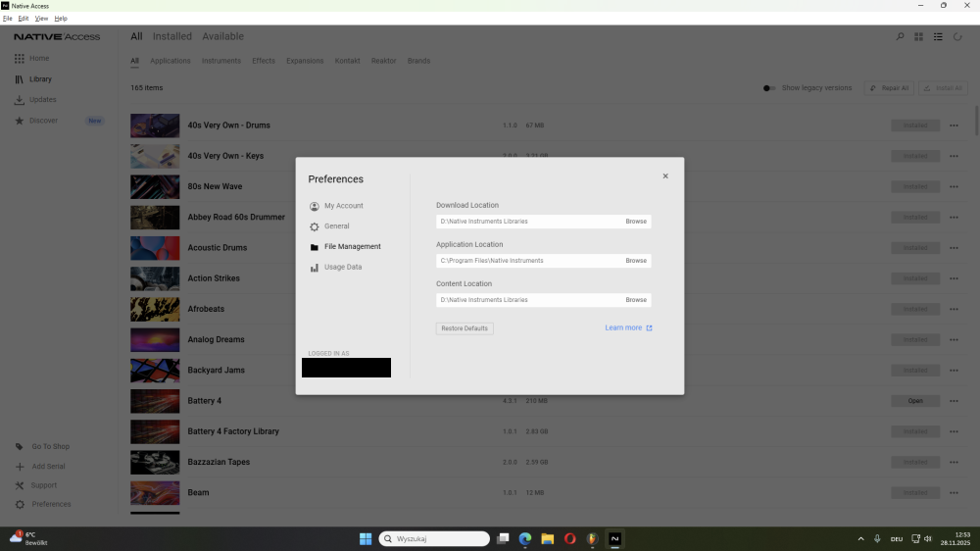Click the refresh icon
This screenshot has width=980, height=551.
[x=957, y=37]
